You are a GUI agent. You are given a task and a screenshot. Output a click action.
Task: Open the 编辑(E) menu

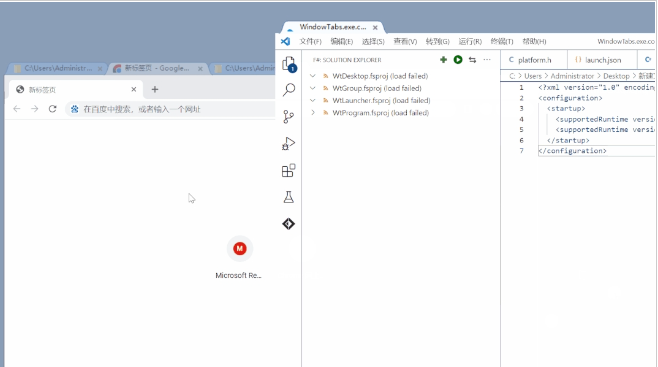[x=342, y=41]
